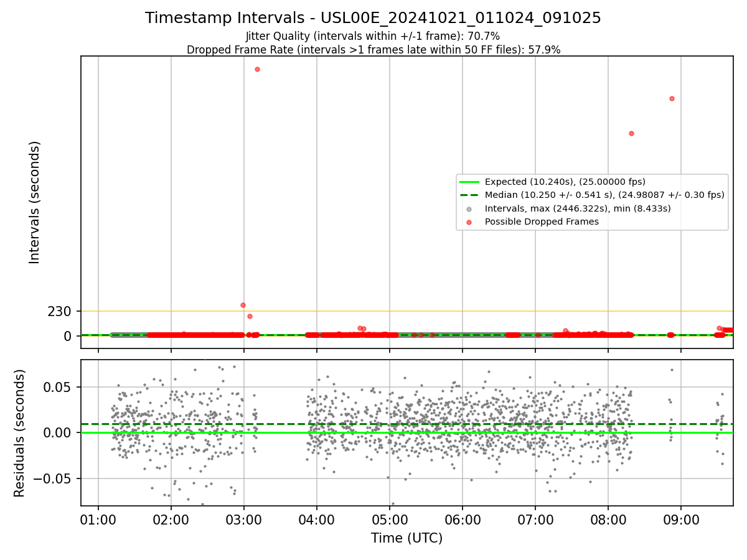Click the '05:00' time tick label
Screen dimensions: 747x560
pyautogui.click(x=390, y=520)
